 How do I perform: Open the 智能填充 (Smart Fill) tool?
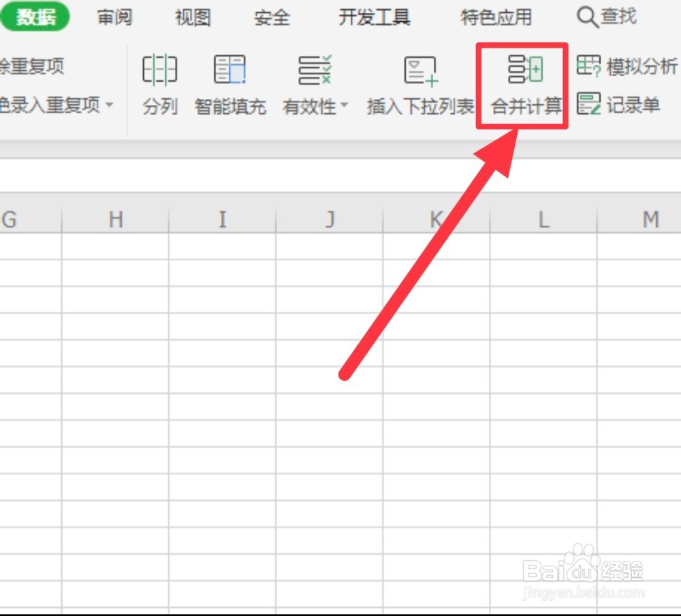pyautogui.click(x=231, y=85)
